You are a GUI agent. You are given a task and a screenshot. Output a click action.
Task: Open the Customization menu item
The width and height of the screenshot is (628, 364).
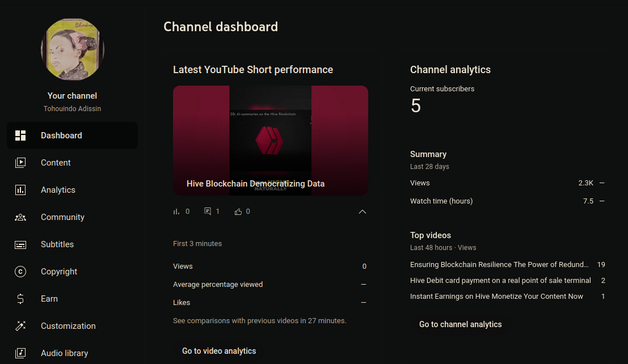72,326
